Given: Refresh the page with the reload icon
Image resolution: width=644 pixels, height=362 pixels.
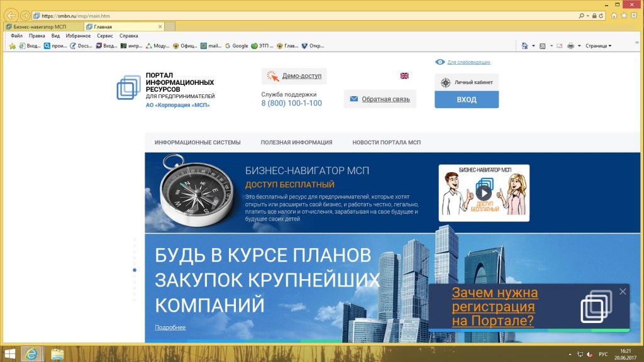Looking at the screenshot, I should click(x=601, y=16).
